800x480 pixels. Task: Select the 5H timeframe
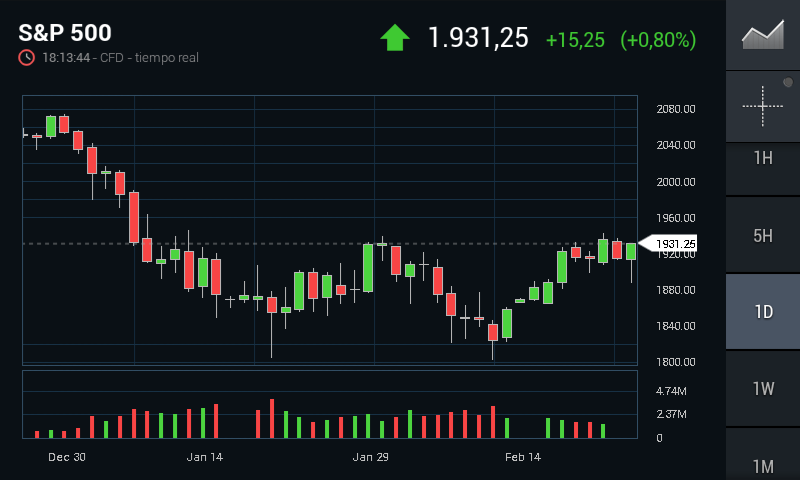click(763, 236)
